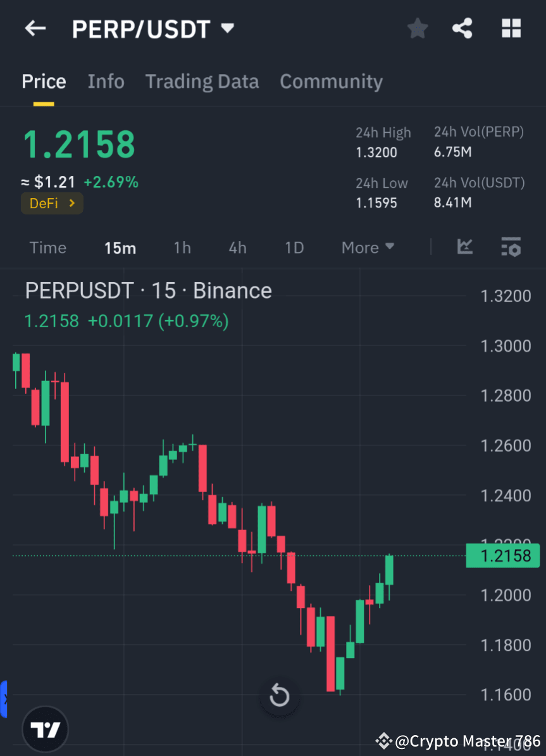
Task: Open the grid layout menu
Action: (511, 28)
